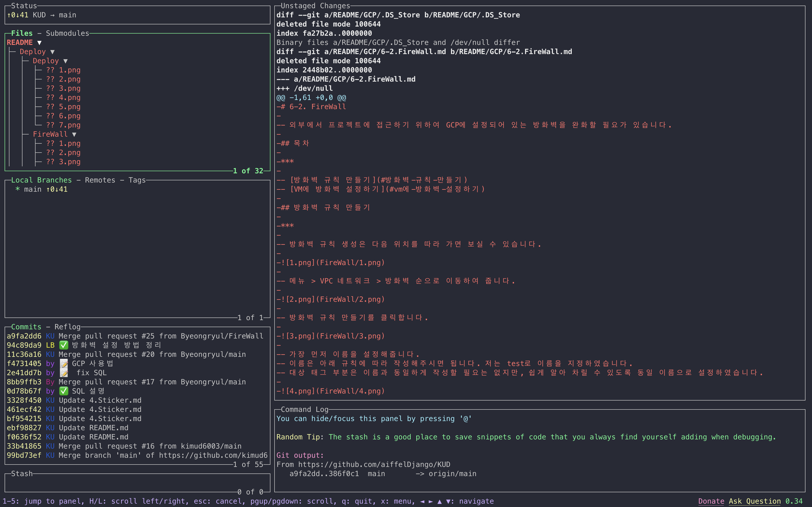
Task: Click memo emoji on fix SQL commit
Action: (x=63, y=373)
